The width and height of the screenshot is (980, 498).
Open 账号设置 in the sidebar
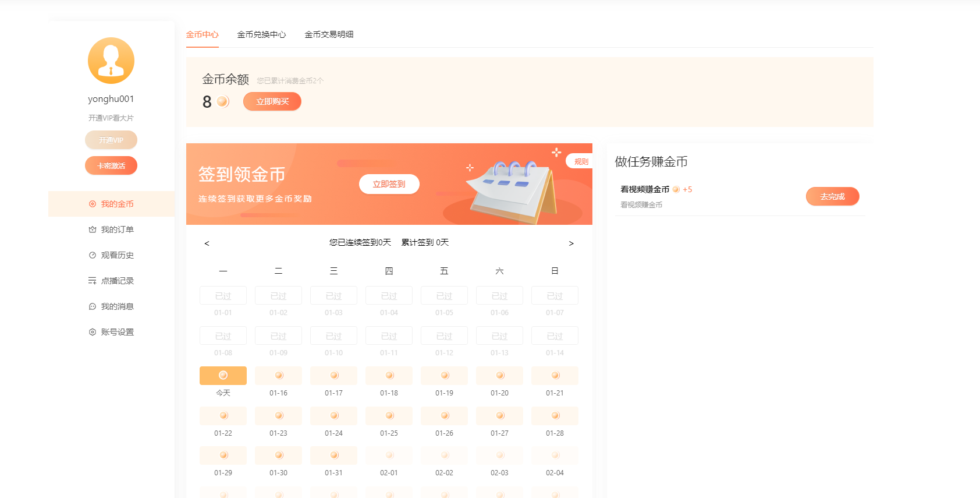(111, 332)
